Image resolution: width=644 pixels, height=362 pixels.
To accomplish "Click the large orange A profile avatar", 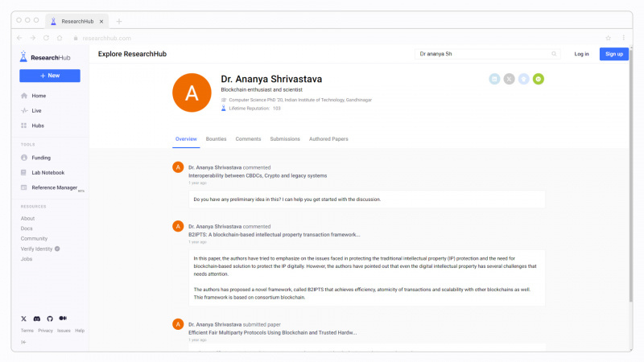I will pyautogui.click(x=192, y=93).
